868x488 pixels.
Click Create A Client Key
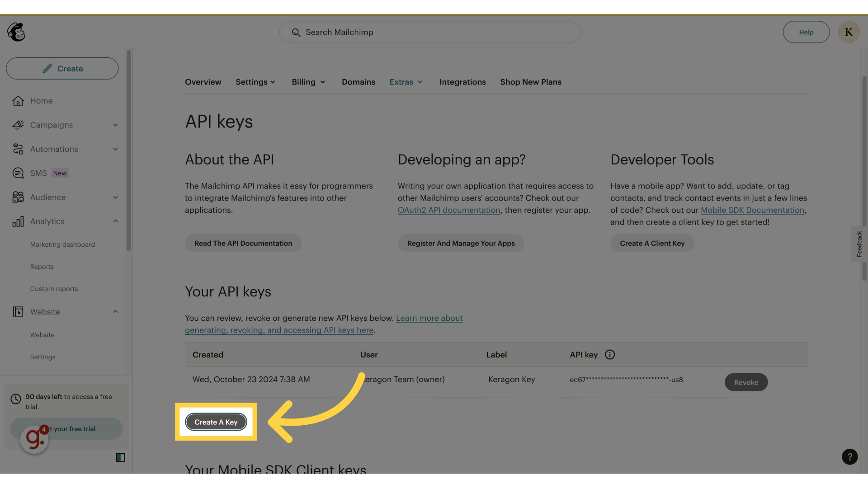click(652, 243)
